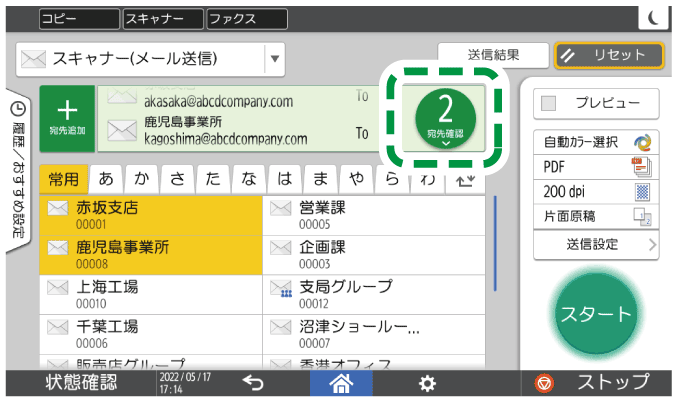Viewport: 675px width, 400px height.
Task: Click the 2022/05/17 17:14 date display
Action: click(x=185, y=383)
